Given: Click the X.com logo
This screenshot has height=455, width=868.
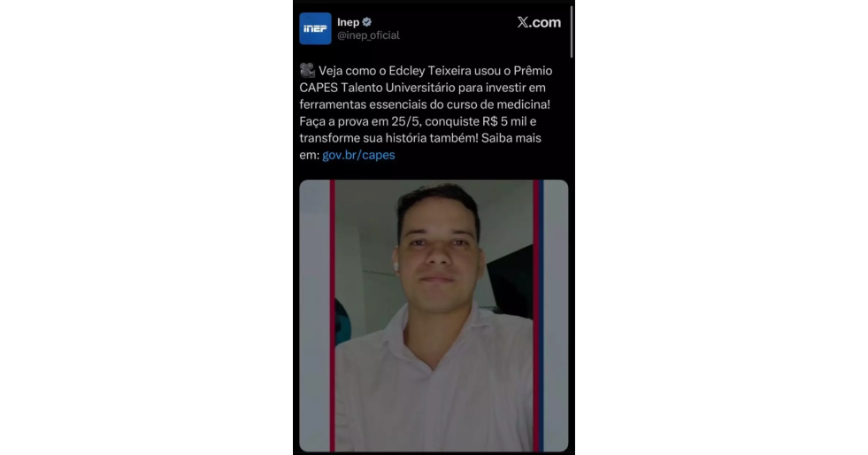Looking at the screenshot, I should 539,22.
